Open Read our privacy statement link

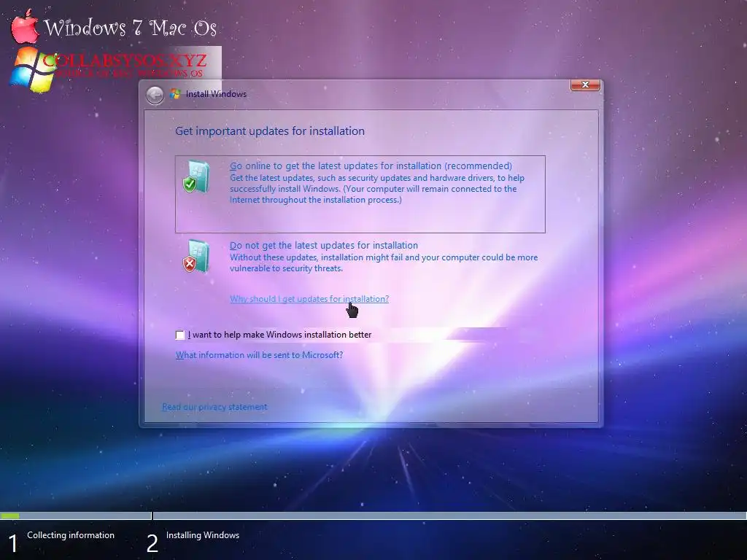coord(214,407)
